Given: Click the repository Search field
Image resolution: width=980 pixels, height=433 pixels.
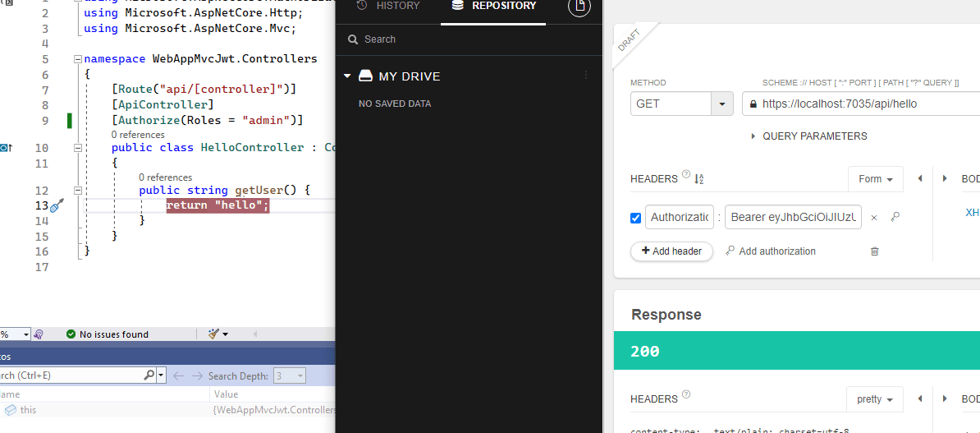Looking at the screenshot, I should pos(469,39).
